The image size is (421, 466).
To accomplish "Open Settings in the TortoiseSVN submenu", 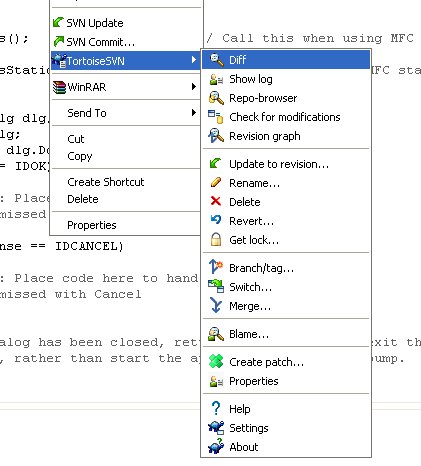I will pos(286,428).
